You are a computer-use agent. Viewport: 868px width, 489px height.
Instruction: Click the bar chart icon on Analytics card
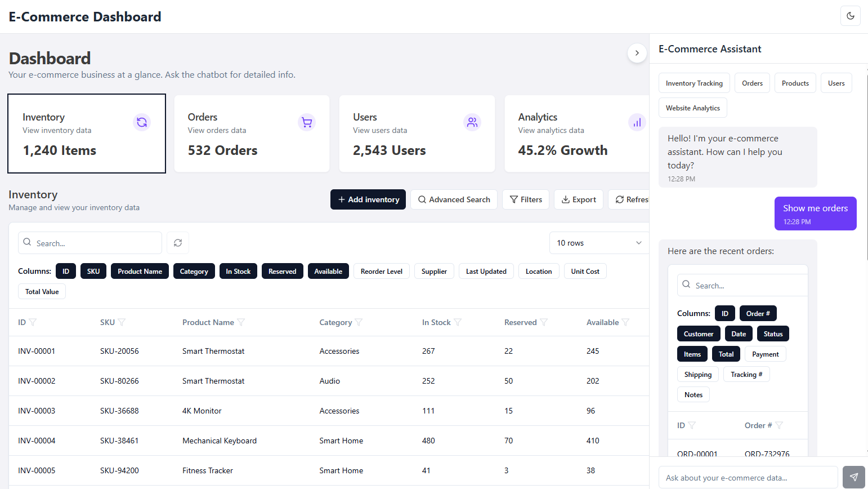pyautogui.click(x=637, y=122)
